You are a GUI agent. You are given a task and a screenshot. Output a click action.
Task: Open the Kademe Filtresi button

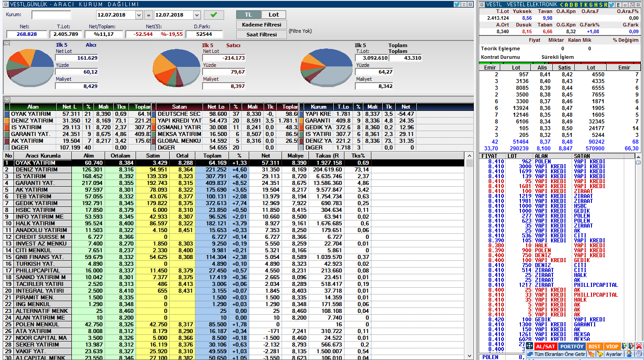point(261,25)
